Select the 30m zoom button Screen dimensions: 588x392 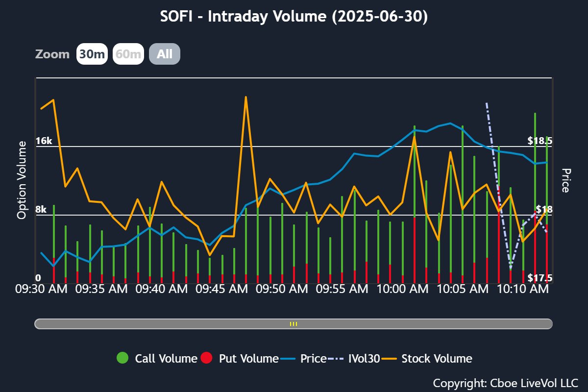(x=92, y=54)
